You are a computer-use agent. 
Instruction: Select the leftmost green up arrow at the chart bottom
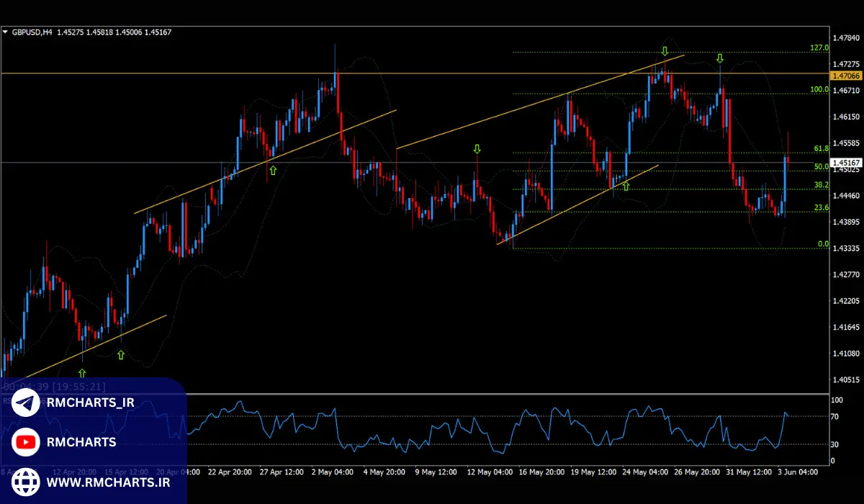[x=82, y=372]
